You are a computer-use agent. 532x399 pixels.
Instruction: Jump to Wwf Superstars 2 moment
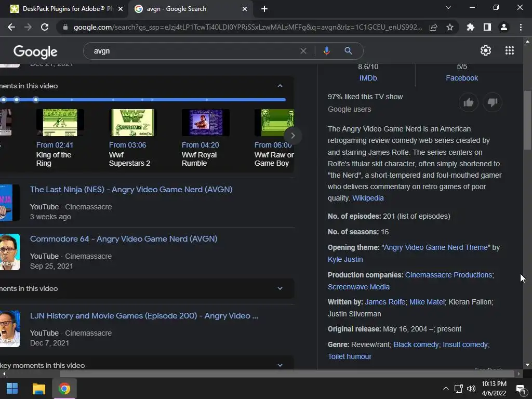(x=132, y=138)
